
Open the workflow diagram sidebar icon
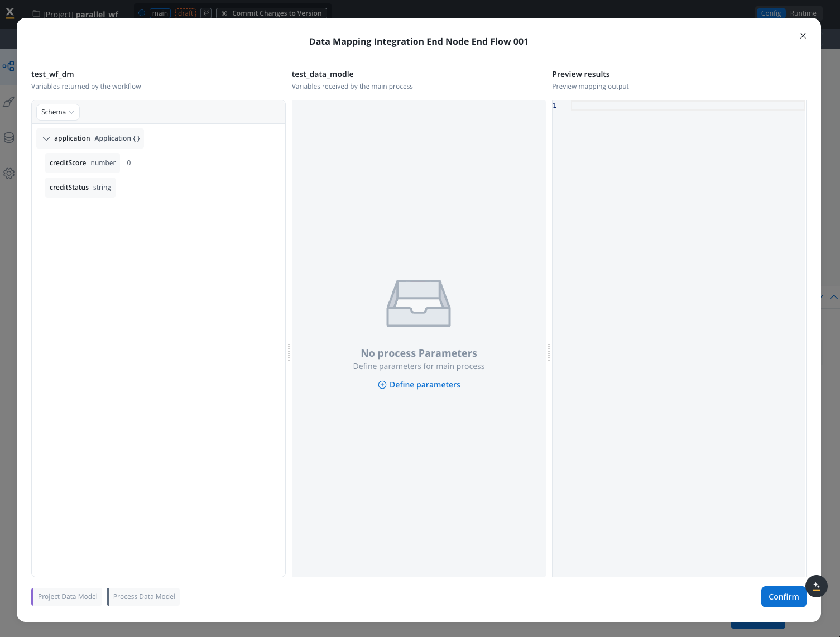tap(8, 66)
